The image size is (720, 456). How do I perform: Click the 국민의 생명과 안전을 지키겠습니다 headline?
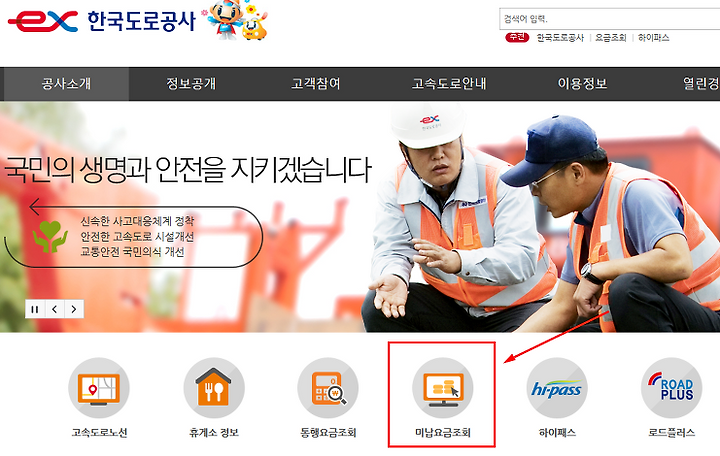(x=187, y=170)
